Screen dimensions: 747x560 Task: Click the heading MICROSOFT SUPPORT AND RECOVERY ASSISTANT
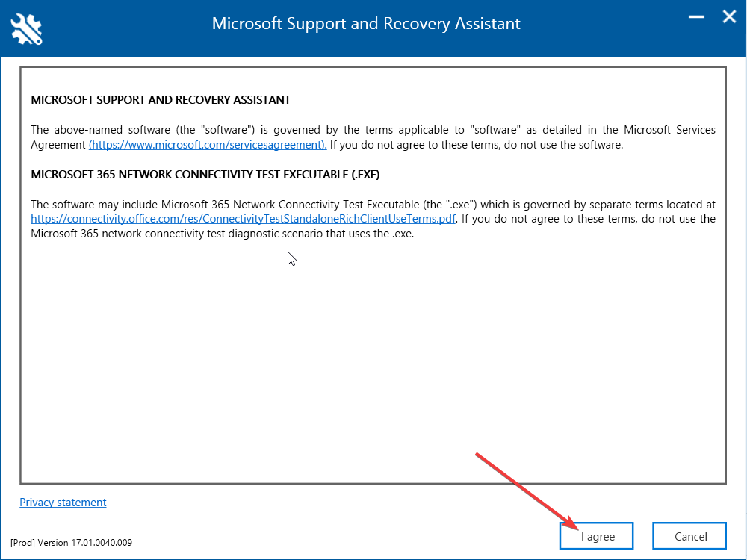[161, 100]
